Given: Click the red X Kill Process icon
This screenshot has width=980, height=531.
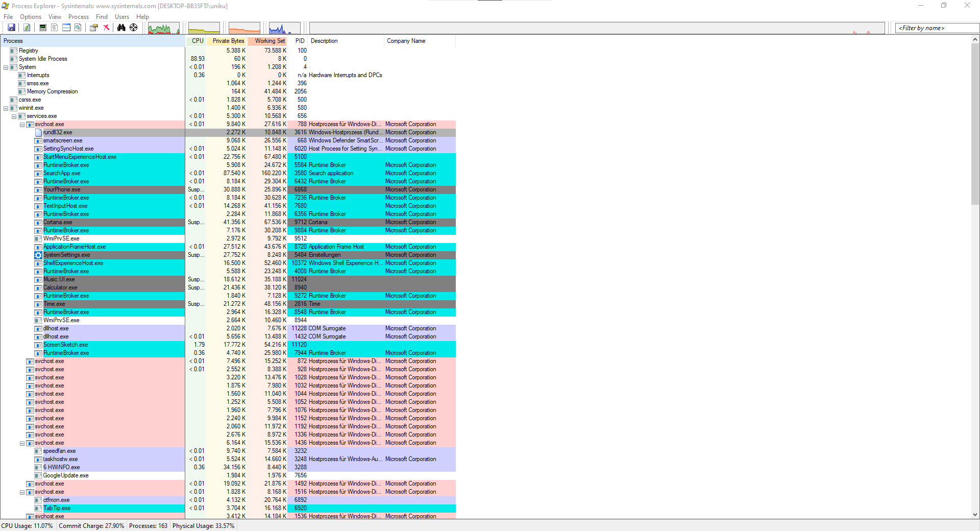Looking at the screenshot, I should pyautogui.click(x=106, y=28).
